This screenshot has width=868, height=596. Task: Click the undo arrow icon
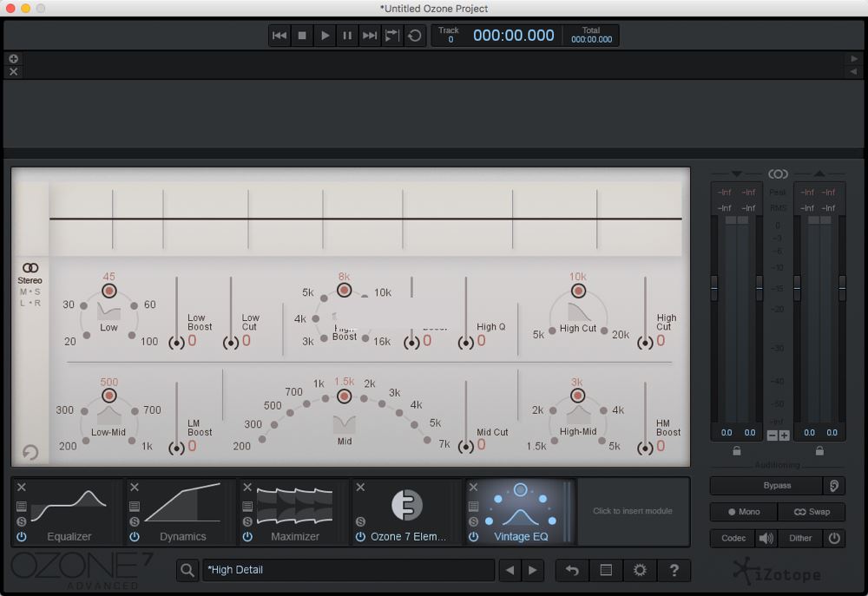[x=571, y=570]
